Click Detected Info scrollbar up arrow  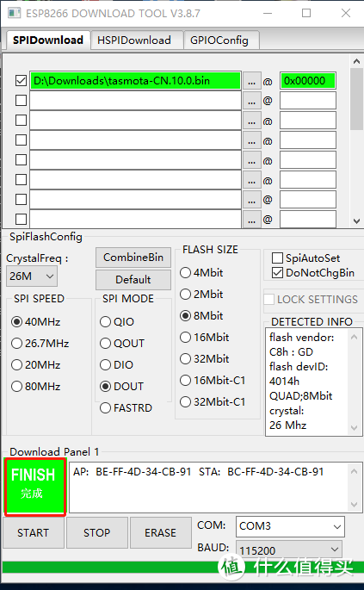(x=354, y=337)
